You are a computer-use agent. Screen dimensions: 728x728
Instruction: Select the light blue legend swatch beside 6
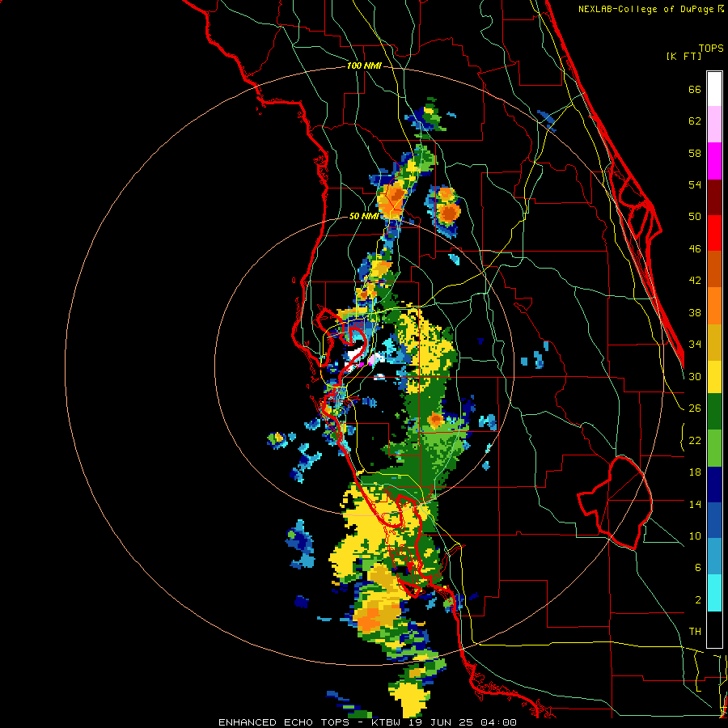click(x=714, y=557)
